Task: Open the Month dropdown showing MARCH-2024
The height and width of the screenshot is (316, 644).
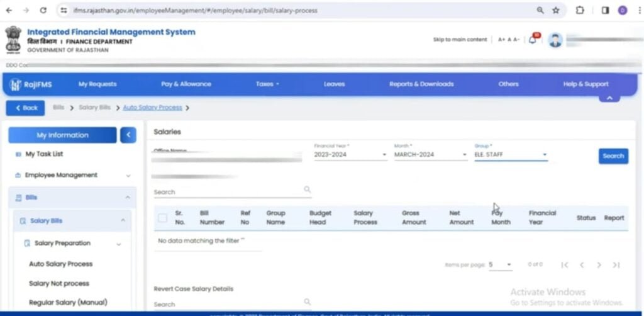Action: [430, 154]
